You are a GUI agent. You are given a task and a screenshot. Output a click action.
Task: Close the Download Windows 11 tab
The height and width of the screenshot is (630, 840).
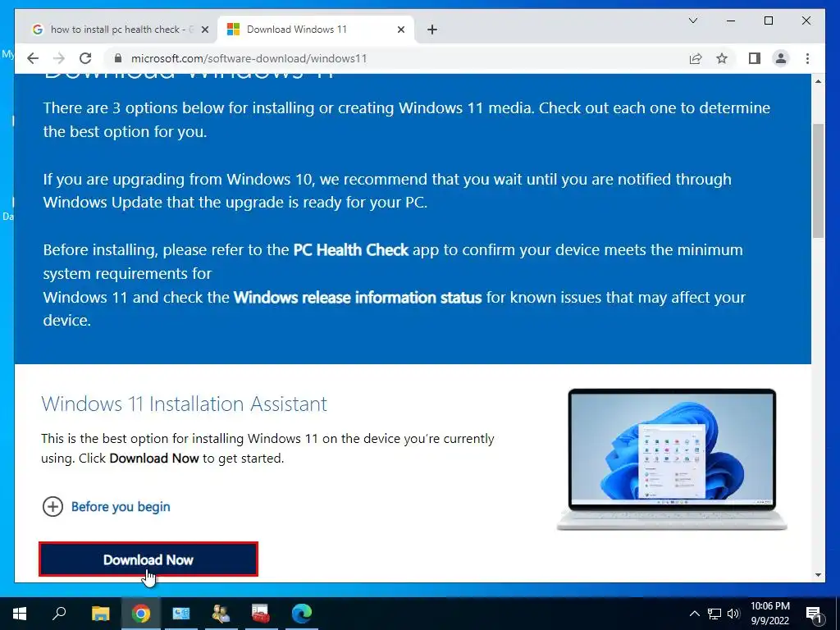click(400, 30)
